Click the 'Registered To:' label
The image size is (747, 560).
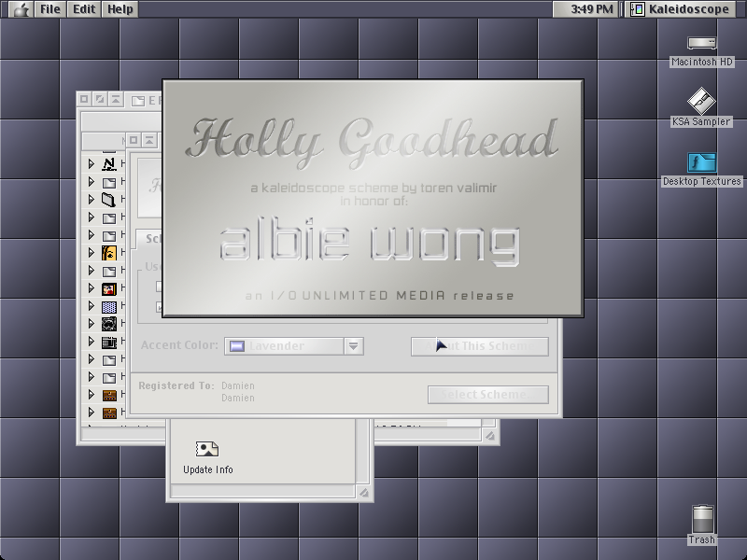[x=176, y=385]
